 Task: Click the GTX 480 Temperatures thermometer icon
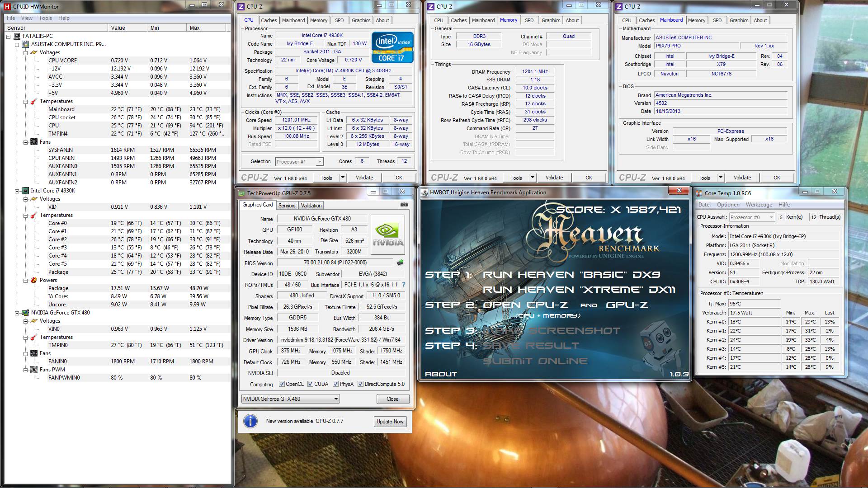pyautogui.click(x=34, y=337)
